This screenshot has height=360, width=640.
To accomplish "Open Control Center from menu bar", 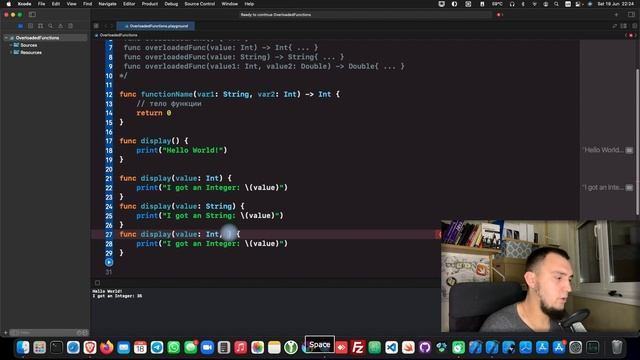I will (578, 4).
